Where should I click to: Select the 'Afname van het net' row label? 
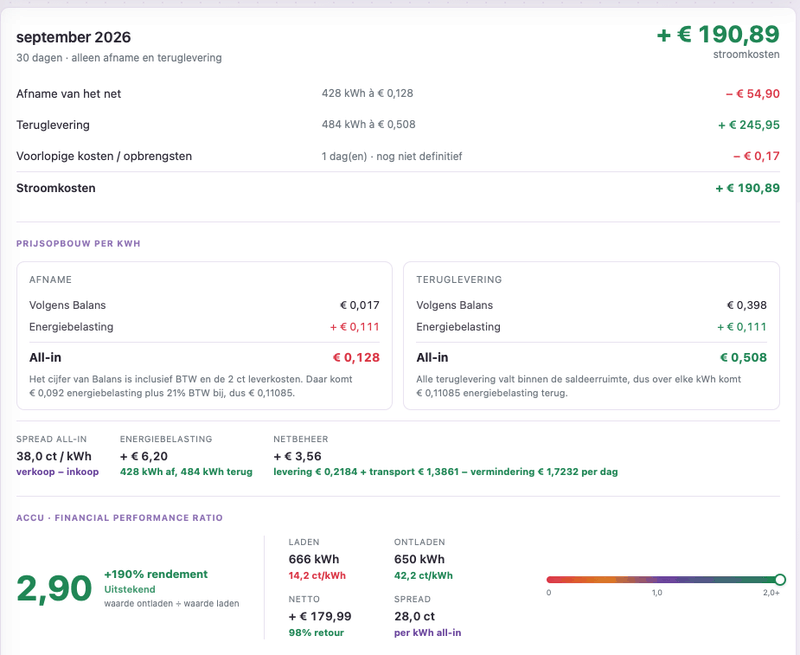(69, 94)
